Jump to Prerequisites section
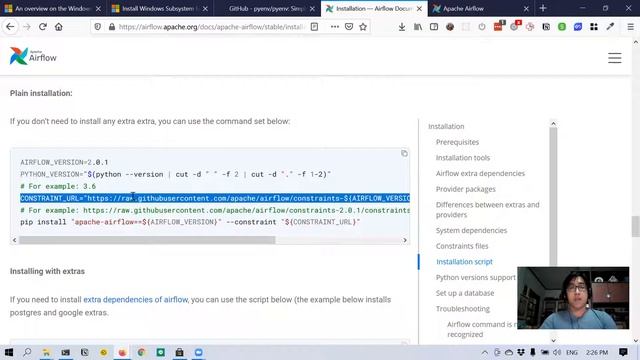The height and width of the screenshot is (360, 640). click(457, 142)
